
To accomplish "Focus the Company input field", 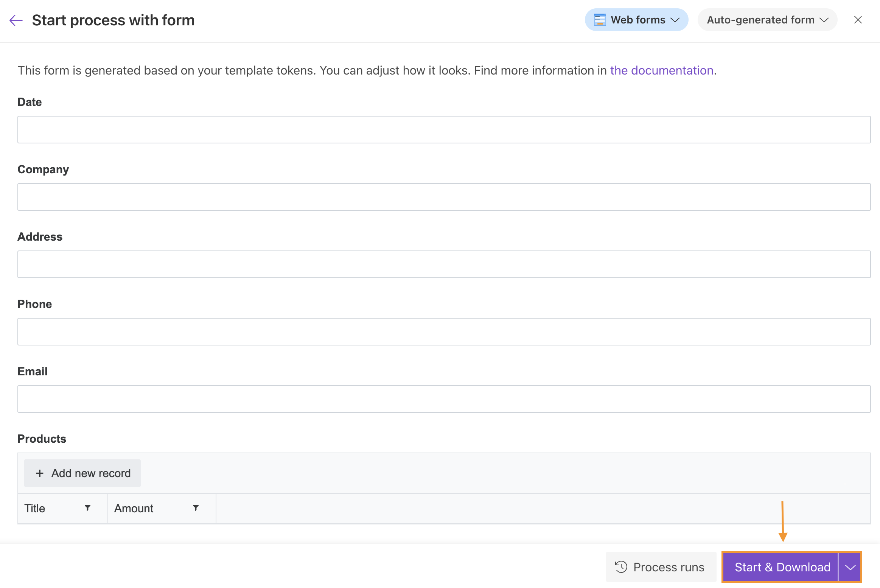I will tap(444, 197).
